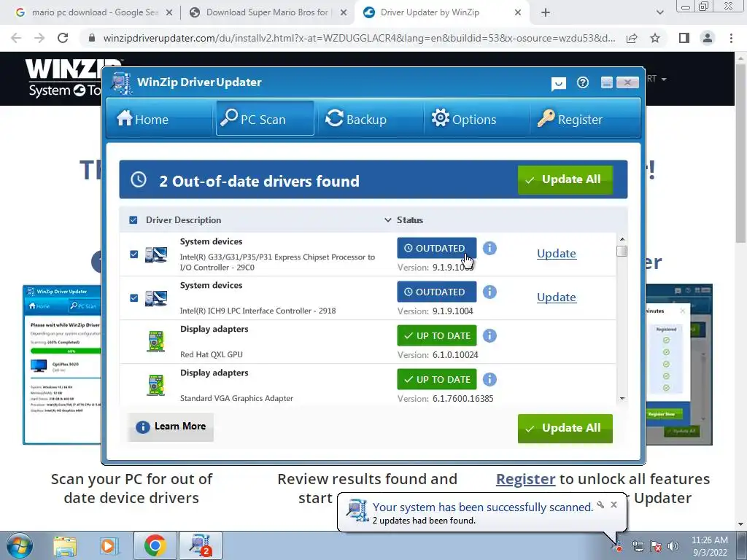
Task: Click WinZip Driver Updater taskbar icon
Action: [200, 545]
